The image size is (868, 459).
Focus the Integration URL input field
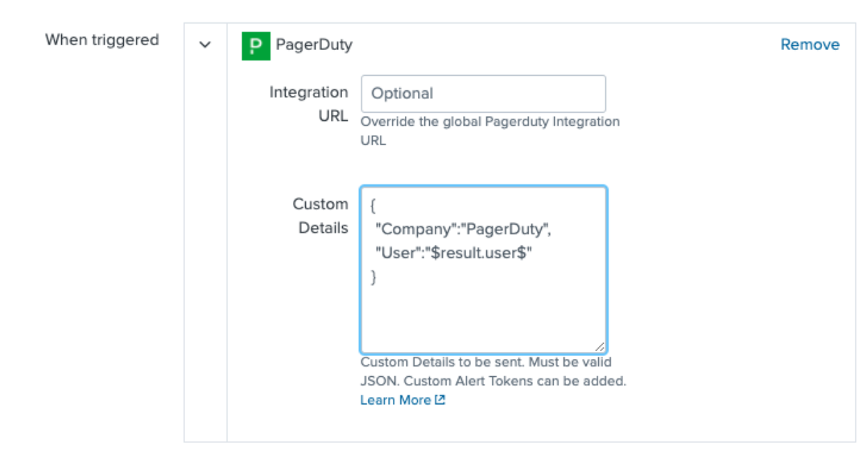click(483, 93)
